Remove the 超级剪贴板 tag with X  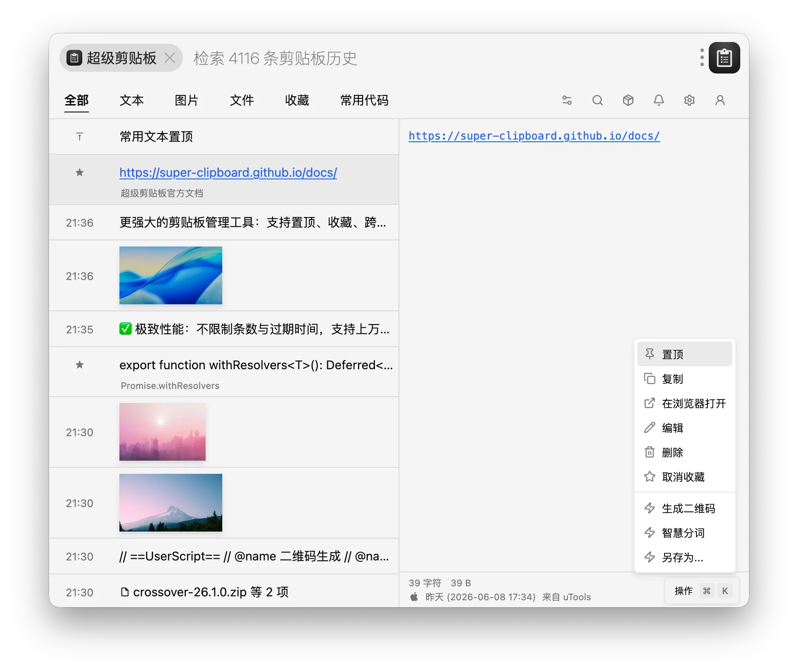tap(170, 58)
